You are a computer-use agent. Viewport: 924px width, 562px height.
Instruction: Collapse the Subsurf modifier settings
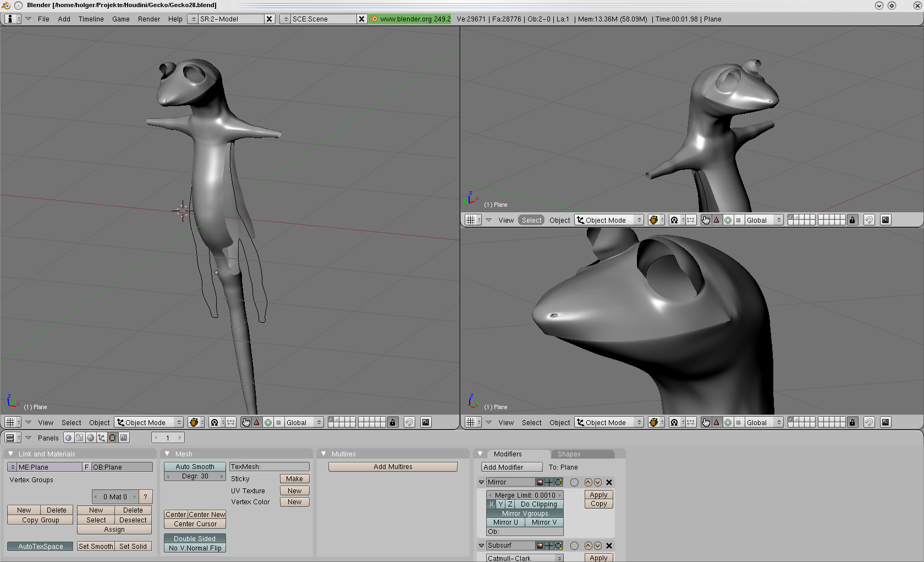(481, 546)
